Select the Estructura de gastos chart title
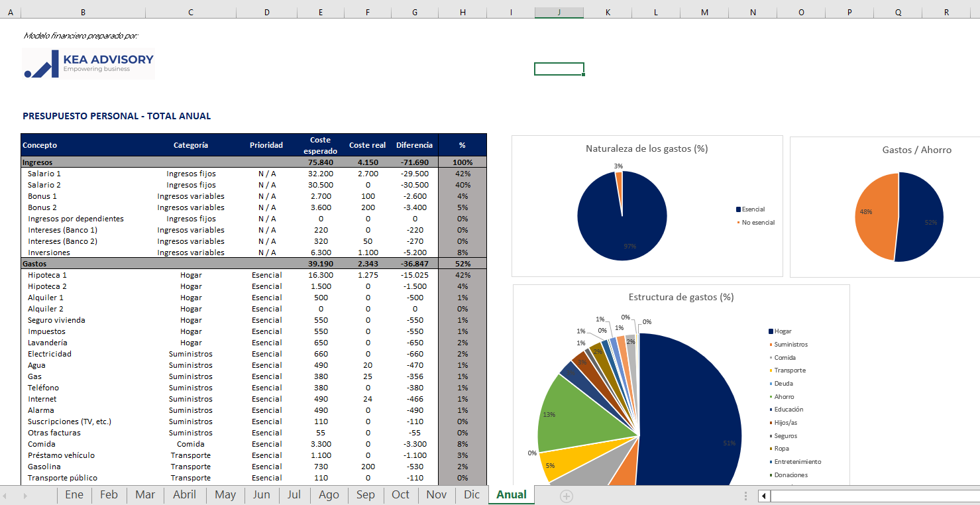Image resolution: width=980 pixels, height=505 pixels. pos(681,297)
